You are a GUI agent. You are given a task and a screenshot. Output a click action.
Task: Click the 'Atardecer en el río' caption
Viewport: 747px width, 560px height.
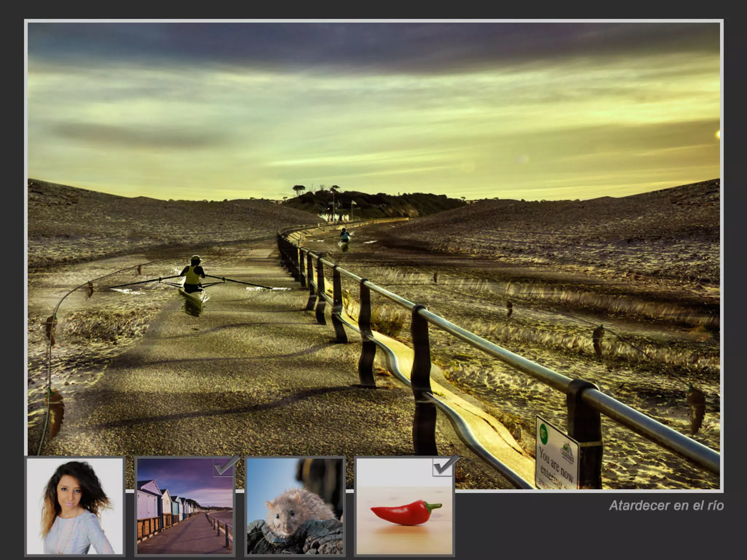[666, 505]
